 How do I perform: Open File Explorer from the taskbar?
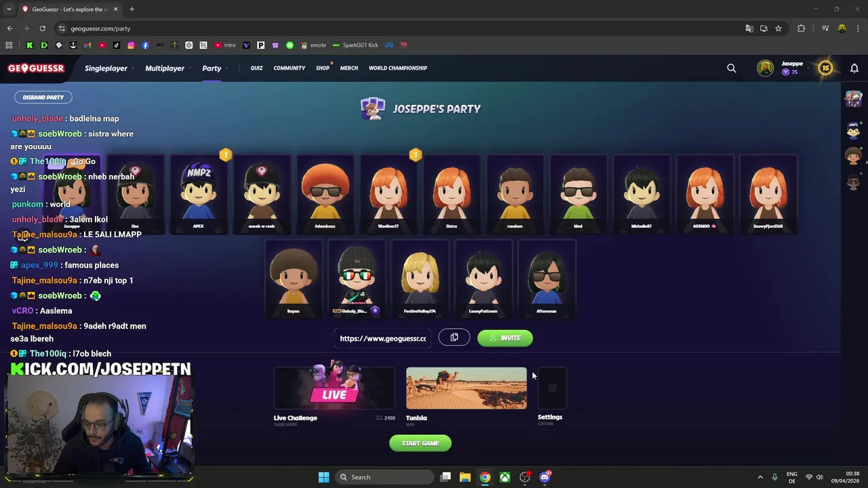pos(465,477)
